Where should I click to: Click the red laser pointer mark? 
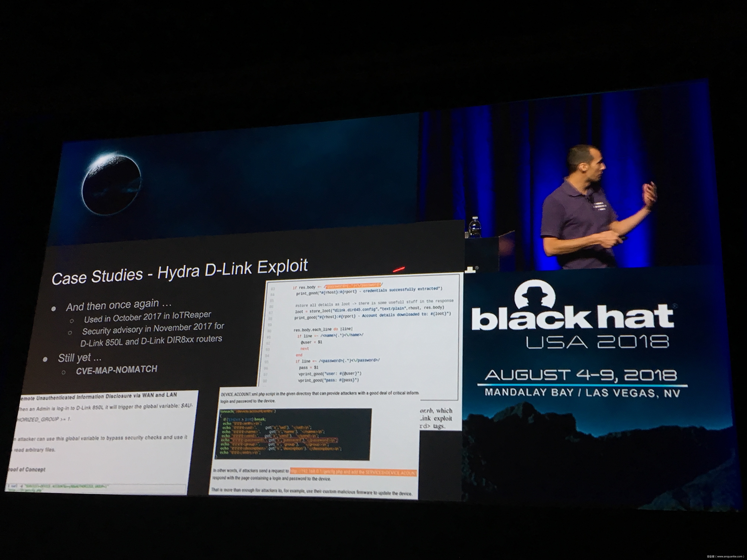(399, 269)
